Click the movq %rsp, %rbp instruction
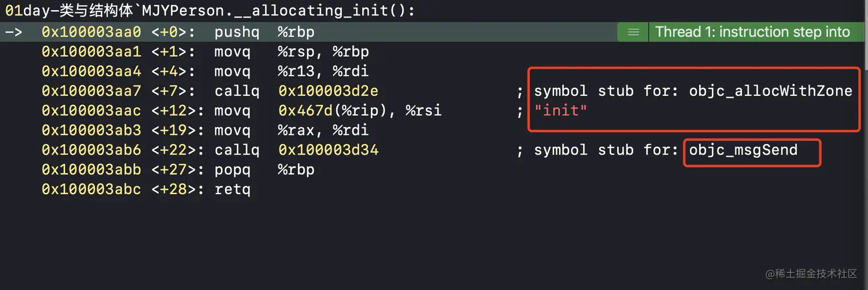 click(x=292, y=52)
